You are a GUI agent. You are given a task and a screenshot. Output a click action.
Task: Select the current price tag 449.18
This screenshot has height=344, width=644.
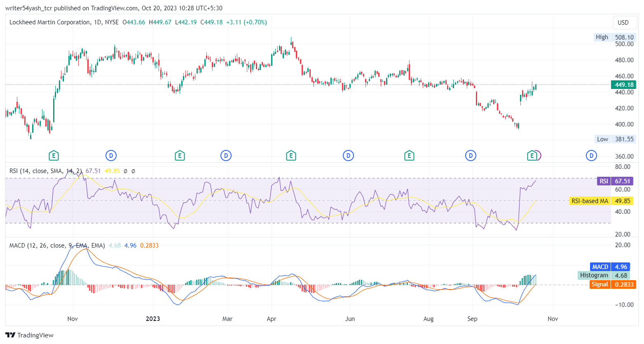(624, 85)
